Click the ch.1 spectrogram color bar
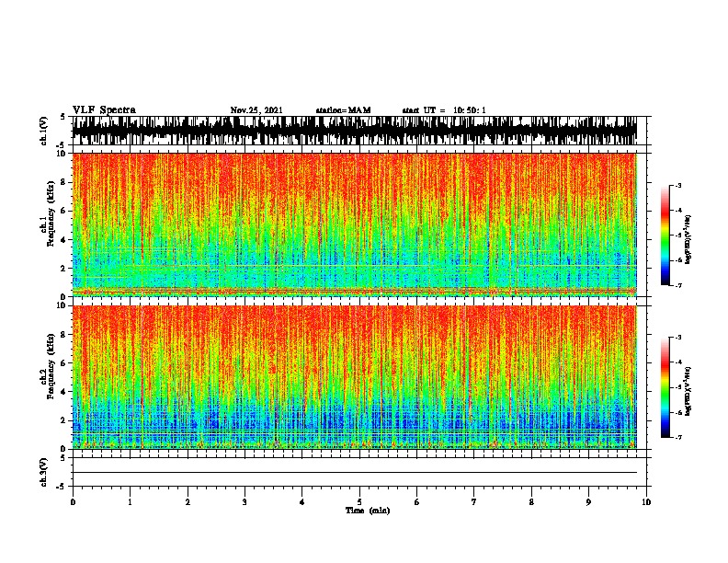The height and width of the screenshot is (563, 728). pyautogui.click(x=665, y=236)
